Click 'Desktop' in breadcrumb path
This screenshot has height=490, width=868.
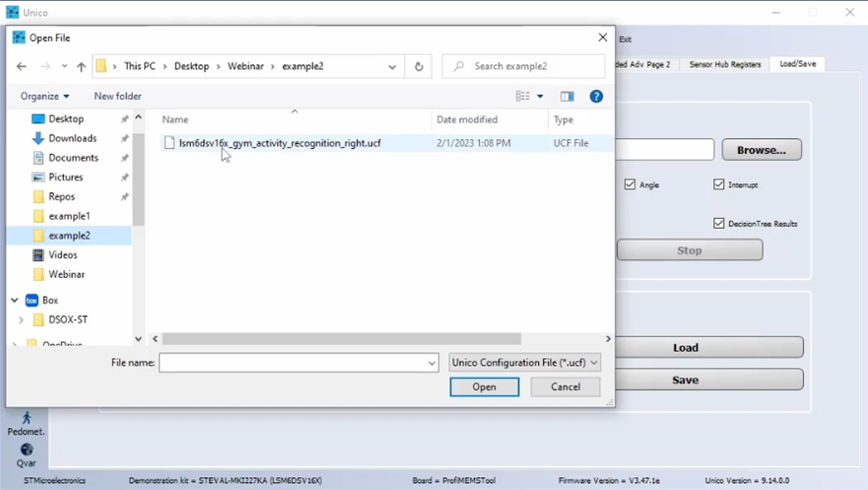pyautogui.click(x=191, y=66)
